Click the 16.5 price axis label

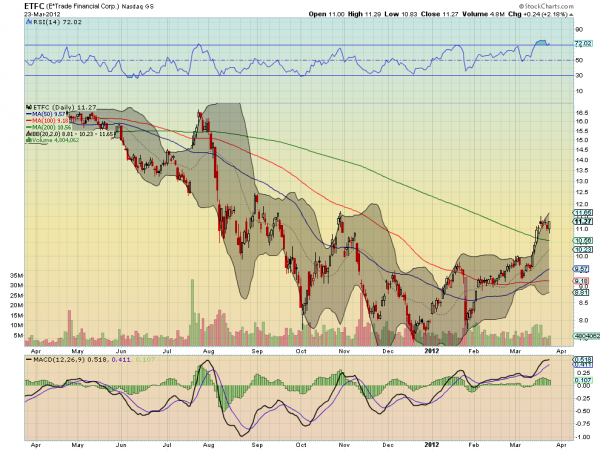[582, 113]
